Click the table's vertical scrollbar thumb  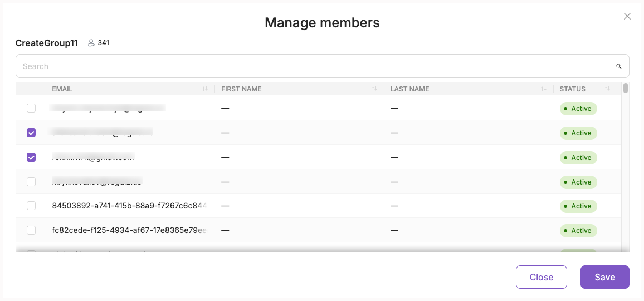[626, 88]
